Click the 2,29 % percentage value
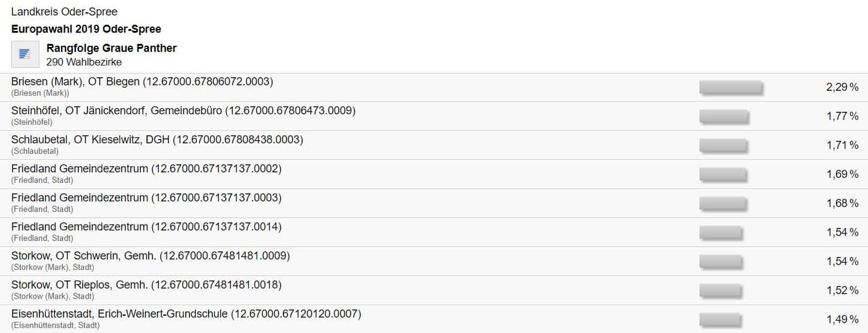The height and width of the screenshot is (333, 868). pyautogui.click(x=842, y=88)
